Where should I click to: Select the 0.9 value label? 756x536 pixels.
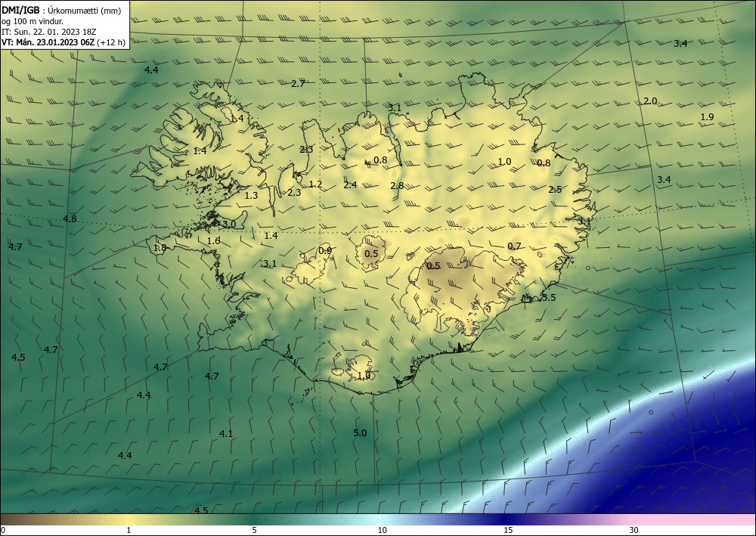point(325,250)
